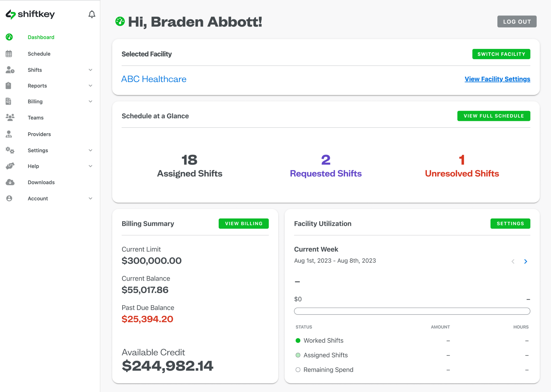Screen dimensions: 551x392
Task: Click View Facility Settings link
Action: [x=497, y=79]
